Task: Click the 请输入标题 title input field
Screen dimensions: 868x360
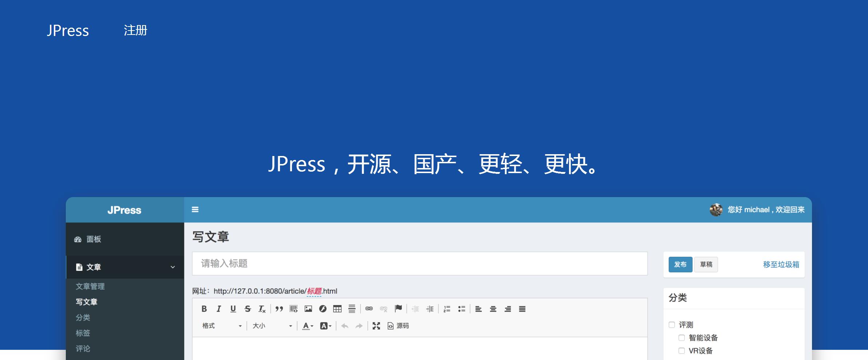Action: [420, 264]
